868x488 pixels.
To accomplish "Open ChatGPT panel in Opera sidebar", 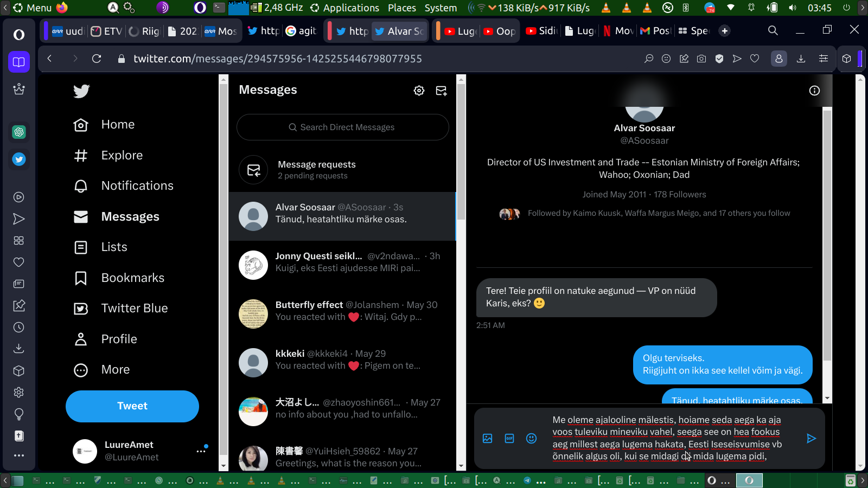I will 19,132.
